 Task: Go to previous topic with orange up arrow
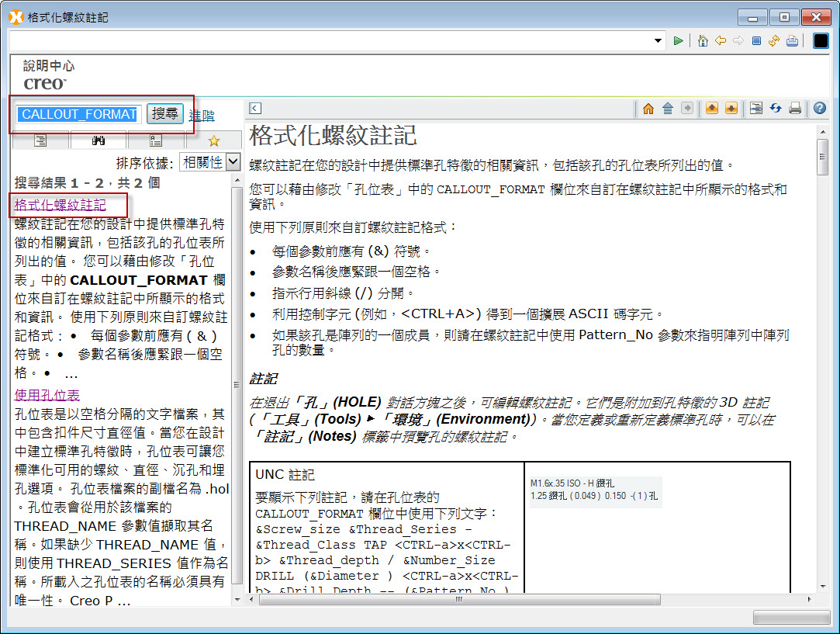711,108
